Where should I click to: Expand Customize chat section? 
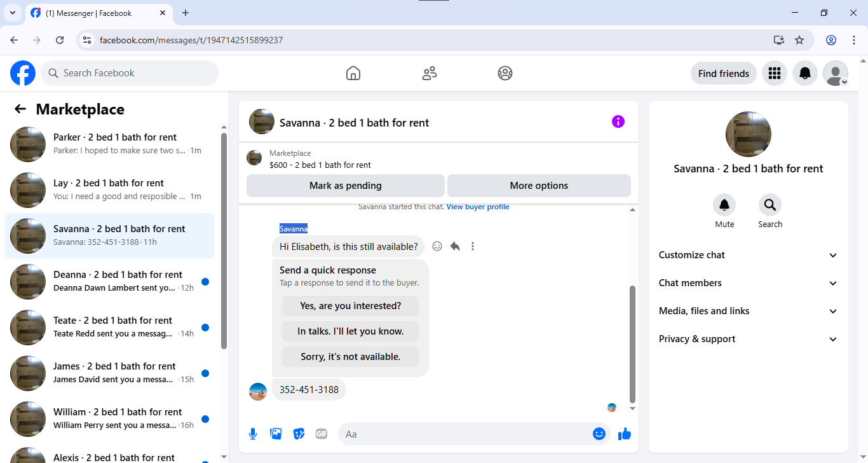pyautogui.click(x=749, y=255)
